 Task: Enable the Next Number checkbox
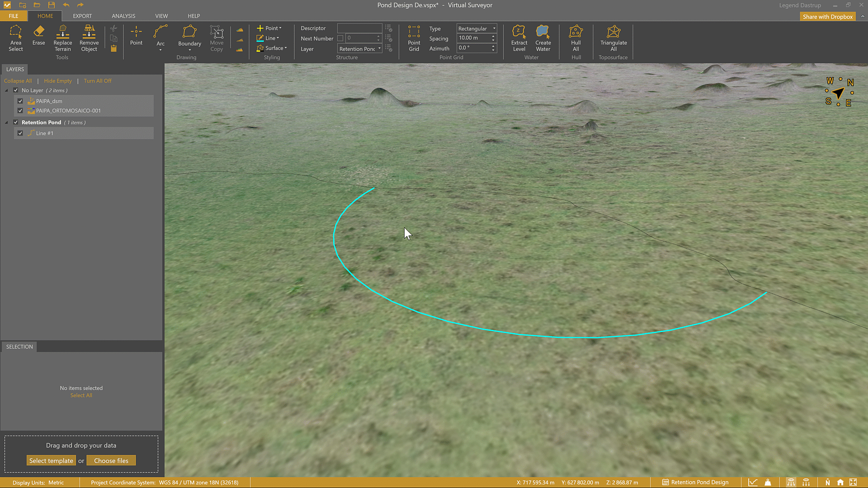click(340, 38)
